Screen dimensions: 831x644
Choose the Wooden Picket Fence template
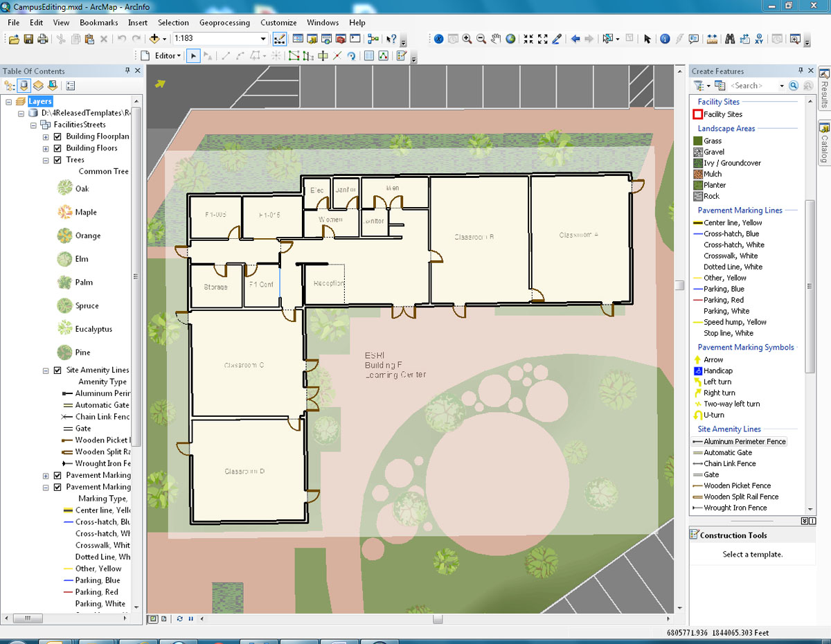[732, 485]
